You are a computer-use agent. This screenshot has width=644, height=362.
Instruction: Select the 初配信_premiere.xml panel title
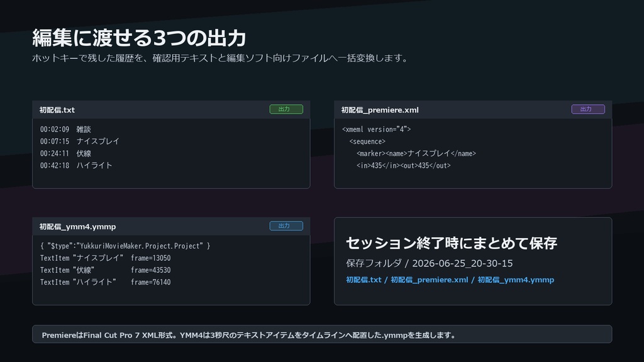click(x=380, y=110)
